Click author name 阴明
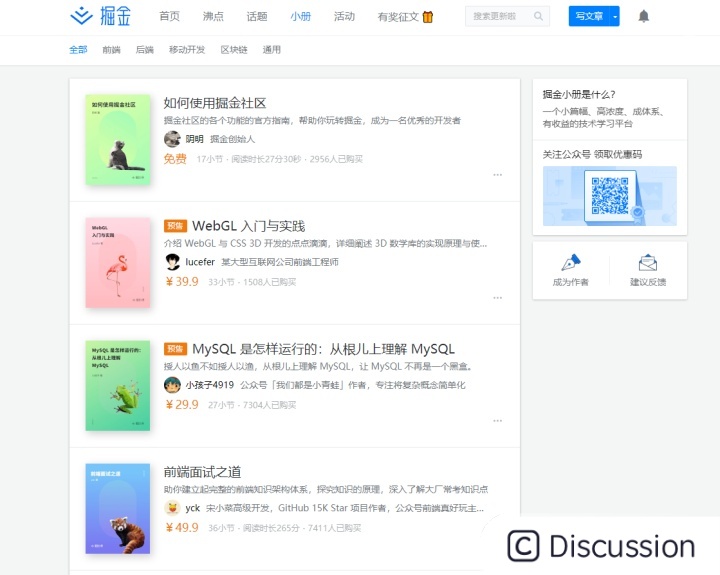The height and width of the screenshot is (575, 720). click(194, 139)
